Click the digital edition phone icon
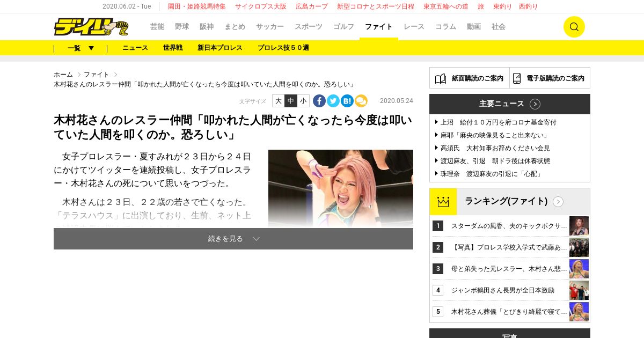Viewport: 644px width, 338px height. pos(517,78)
